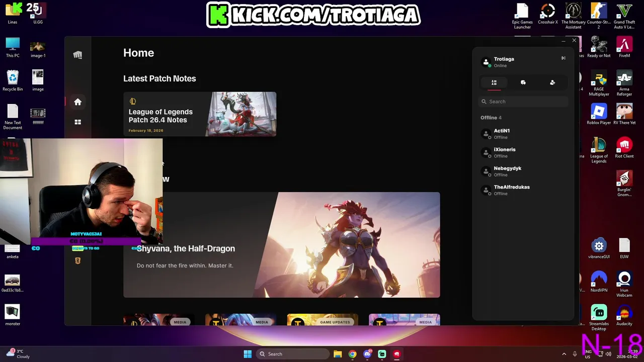Select the Home icon in sidebar
The height and width of the screenshot is (362, 644).
77,102
